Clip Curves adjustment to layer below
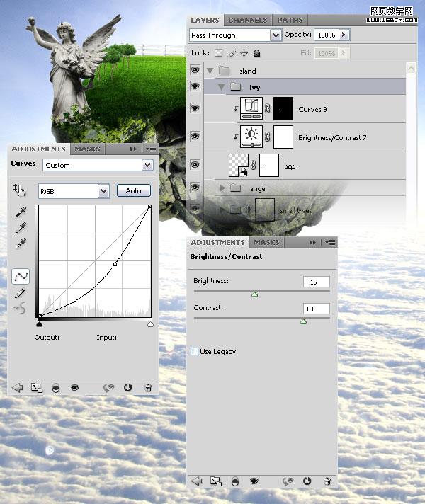The height and width of the screenshot is (504, 425). 56,389
